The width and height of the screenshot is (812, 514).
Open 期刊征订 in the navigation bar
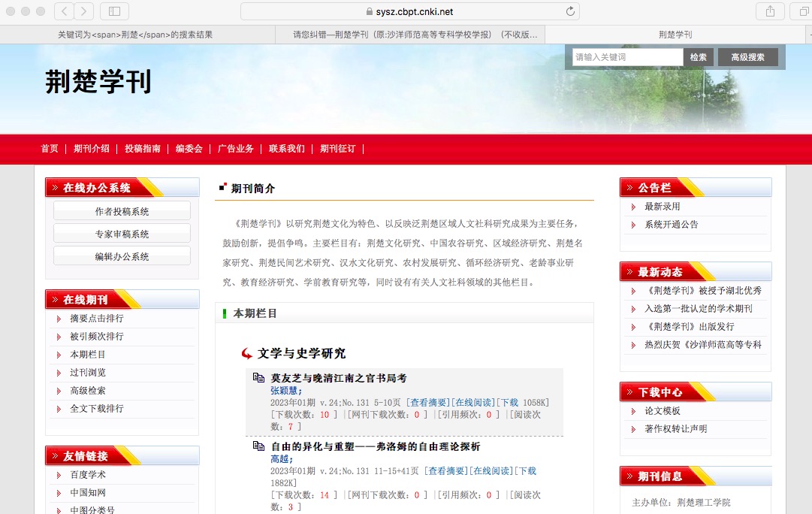(337, 149)
